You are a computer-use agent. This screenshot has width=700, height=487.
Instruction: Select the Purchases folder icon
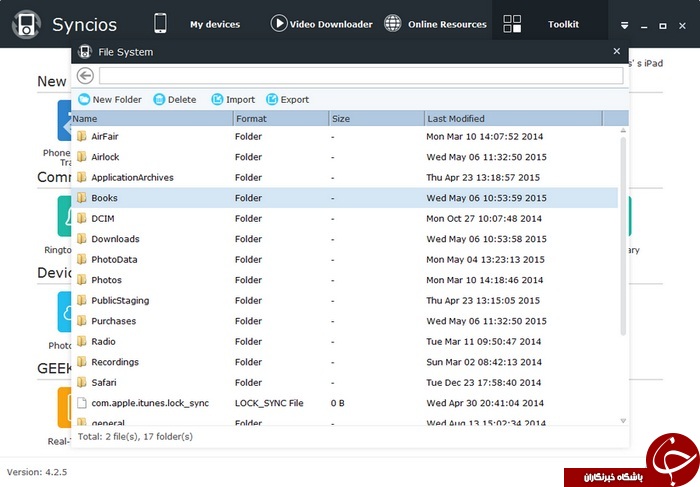coord(81,321)
